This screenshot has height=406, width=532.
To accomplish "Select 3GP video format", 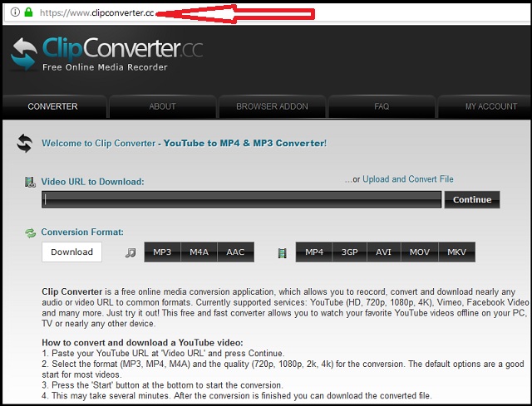I will coord(349,252).
